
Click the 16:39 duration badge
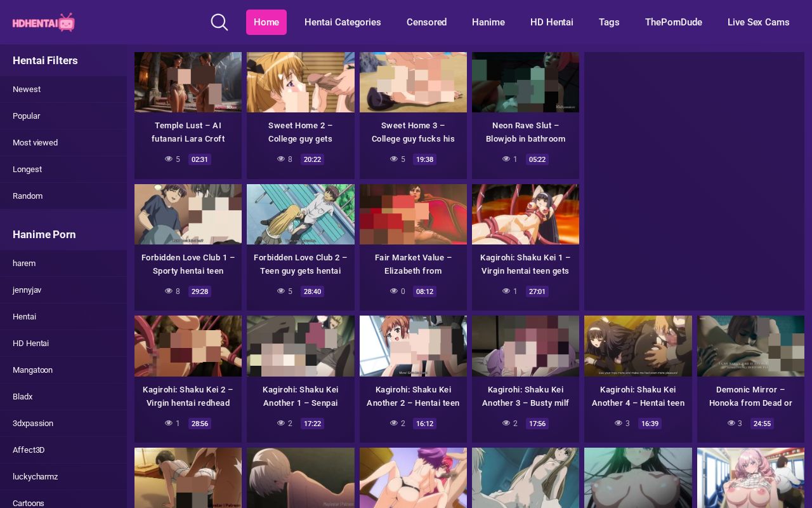[650, 424]
